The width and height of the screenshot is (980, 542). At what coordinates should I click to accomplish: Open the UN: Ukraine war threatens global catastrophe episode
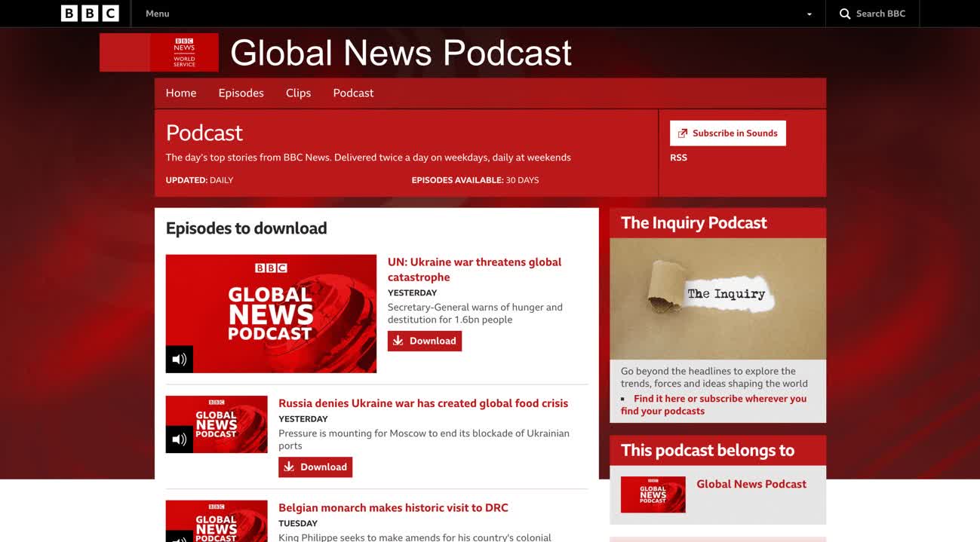tap(475, 269)
